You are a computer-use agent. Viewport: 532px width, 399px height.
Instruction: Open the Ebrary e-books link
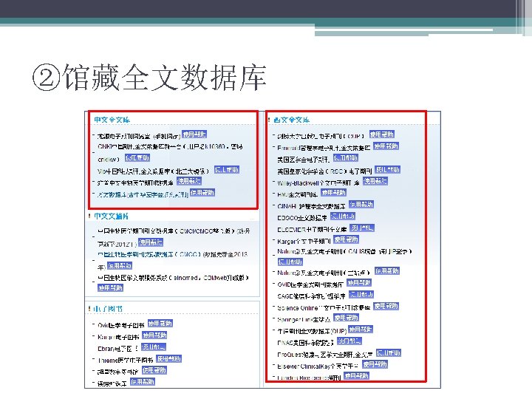click(117, 349)
